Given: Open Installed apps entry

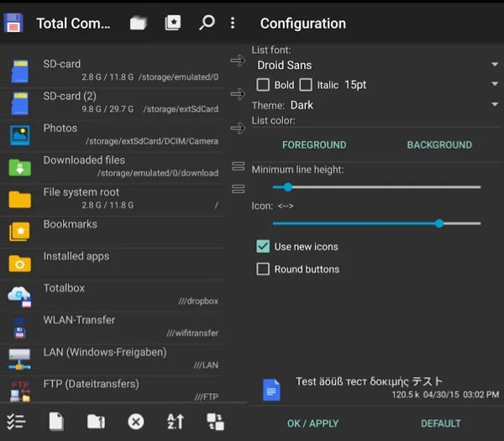Looking at the screenshot, I should 113,264.
